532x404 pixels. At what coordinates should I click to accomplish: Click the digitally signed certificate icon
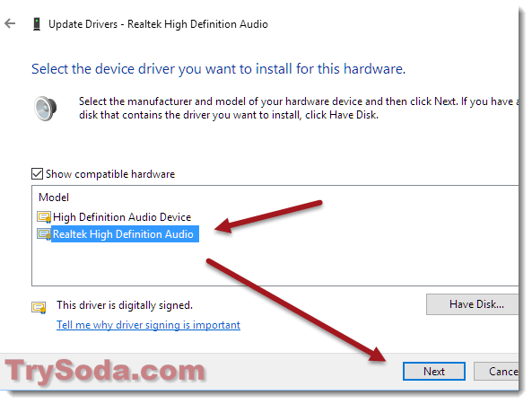(39, 308)
